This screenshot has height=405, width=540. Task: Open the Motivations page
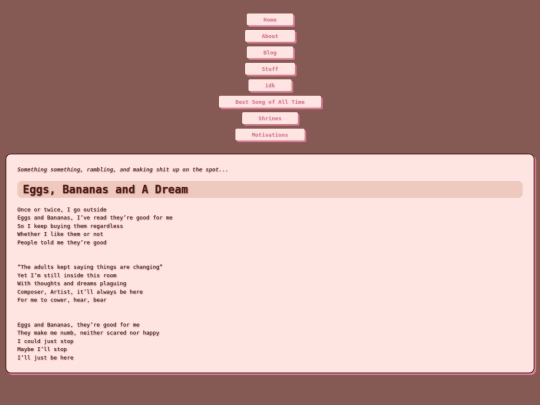tap(270, 135)
